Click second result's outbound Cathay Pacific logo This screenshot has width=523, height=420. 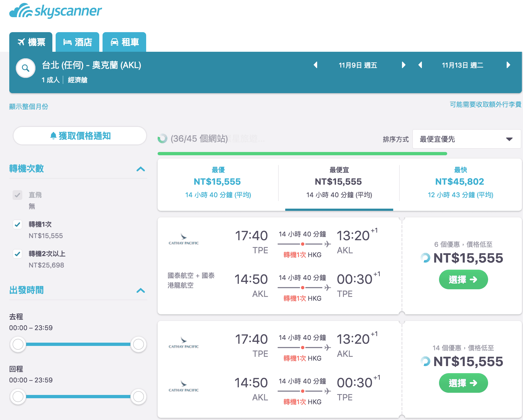coord(184,343)
